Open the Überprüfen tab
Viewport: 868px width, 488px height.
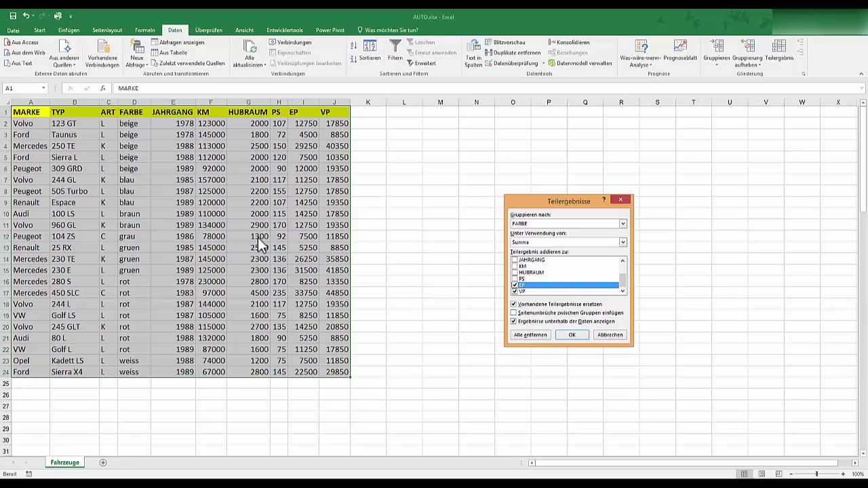pyautogui.click(x=208, y=30)
